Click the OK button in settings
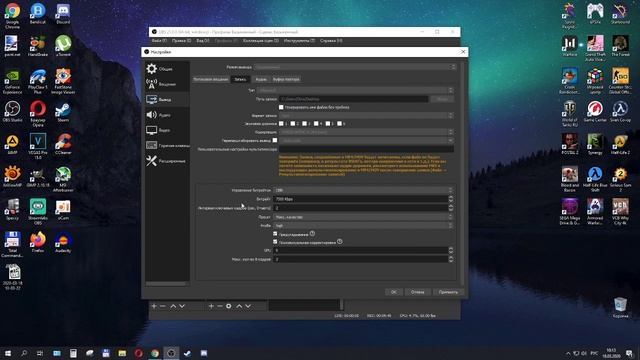 coord(393,292)
